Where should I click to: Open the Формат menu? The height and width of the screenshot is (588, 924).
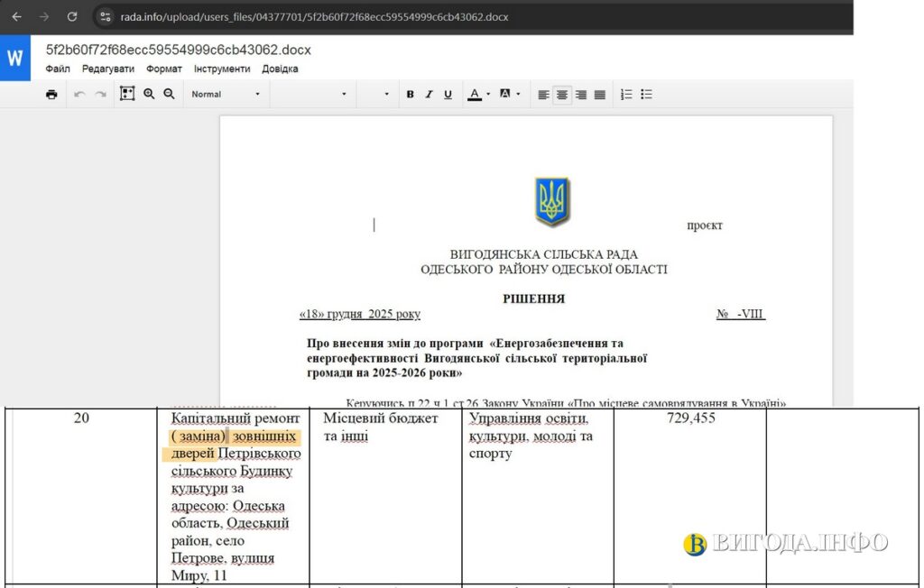tap(164, 69)
